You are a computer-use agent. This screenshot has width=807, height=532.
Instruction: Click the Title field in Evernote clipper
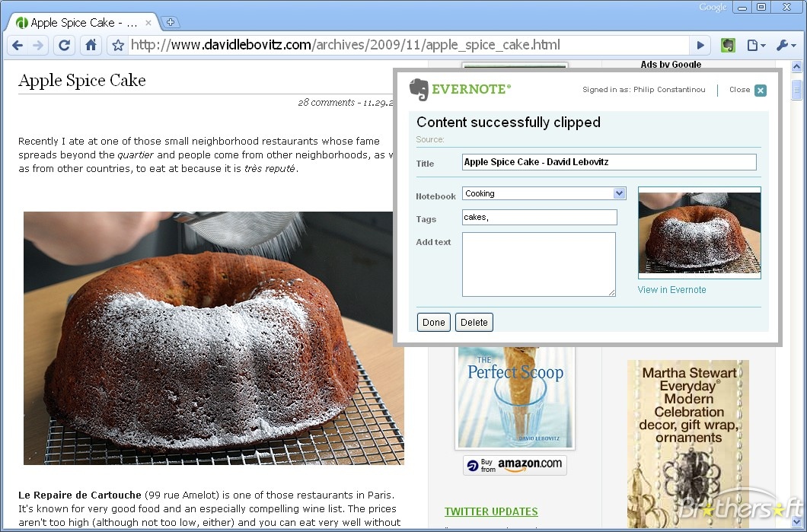tap(609, 162)
